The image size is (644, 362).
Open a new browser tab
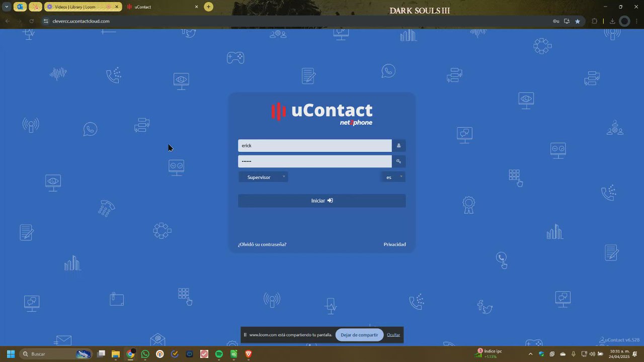coord(208,7)
